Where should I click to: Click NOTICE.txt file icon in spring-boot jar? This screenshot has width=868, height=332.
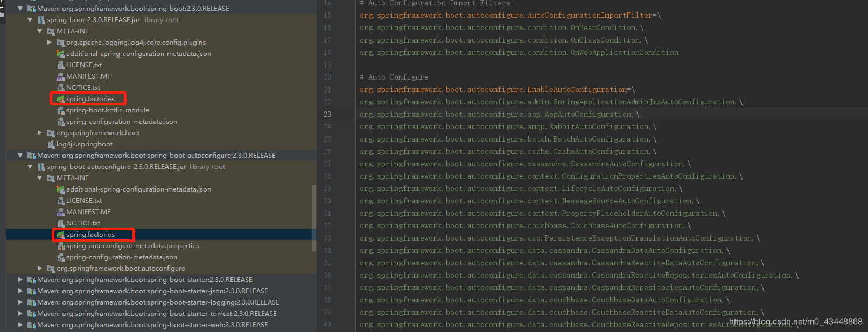pyautogui.click(x=60, y=88)
